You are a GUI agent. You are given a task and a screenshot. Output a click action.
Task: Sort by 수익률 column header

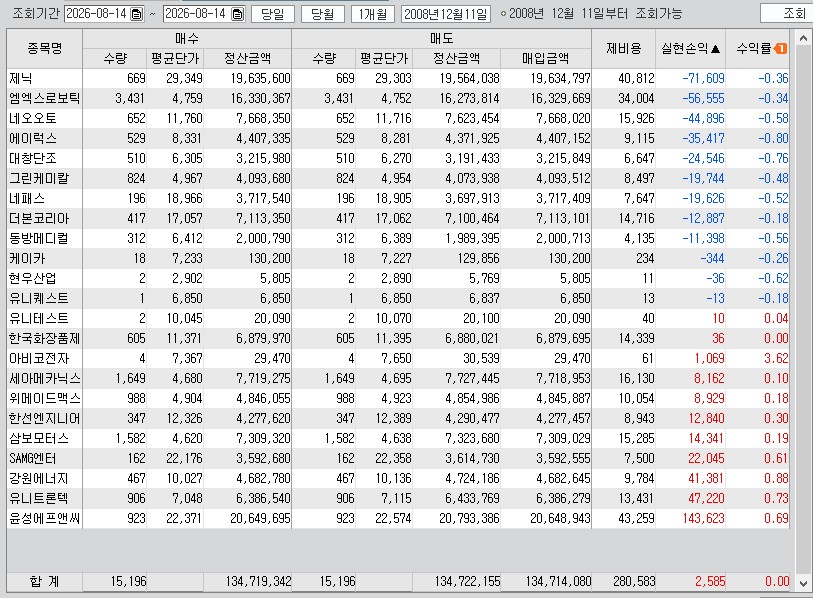tap(758, 49)
